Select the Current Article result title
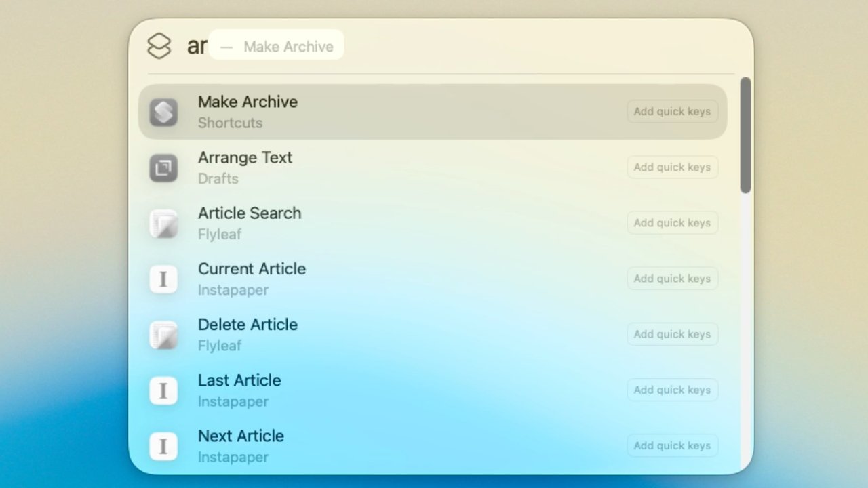This screenshot has width=868, height=488. point(252,268)
